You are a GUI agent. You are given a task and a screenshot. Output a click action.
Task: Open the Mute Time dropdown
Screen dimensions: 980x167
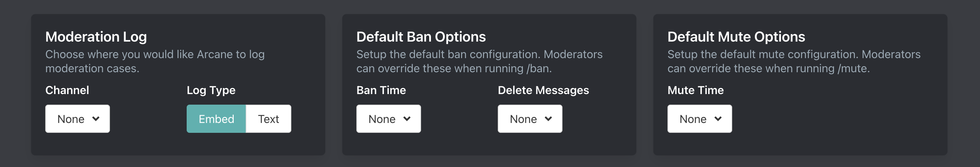699,119
